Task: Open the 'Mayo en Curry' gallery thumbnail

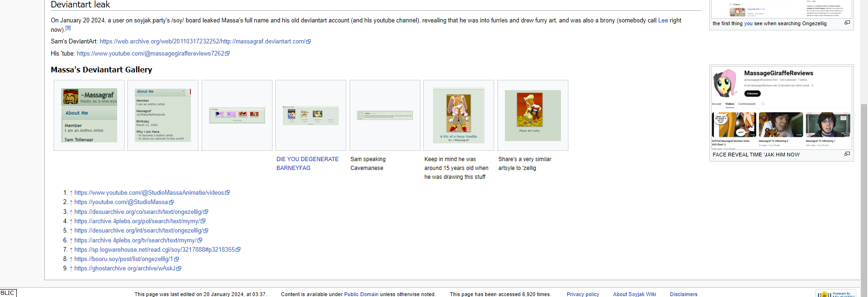Action: tap(532, 115)
